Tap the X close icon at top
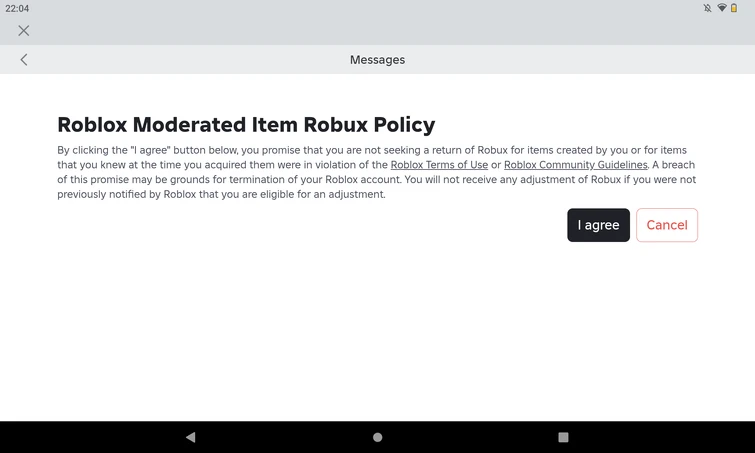Screen dimensions: 755x453 (24, 31)
